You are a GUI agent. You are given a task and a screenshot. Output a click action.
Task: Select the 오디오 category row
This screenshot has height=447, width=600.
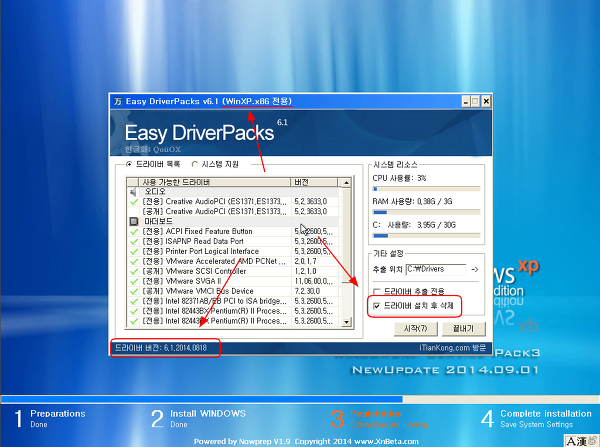[x=233, y=191]
